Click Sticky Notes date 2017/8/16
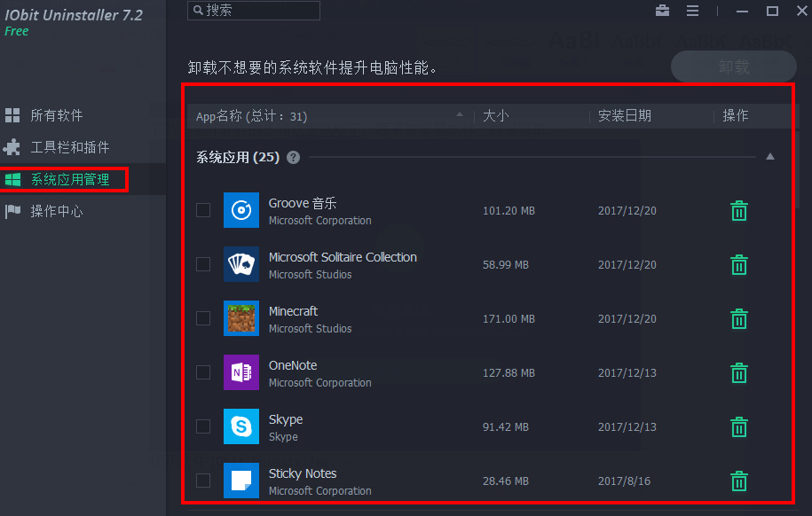812x516 pixels. point(624,481)
